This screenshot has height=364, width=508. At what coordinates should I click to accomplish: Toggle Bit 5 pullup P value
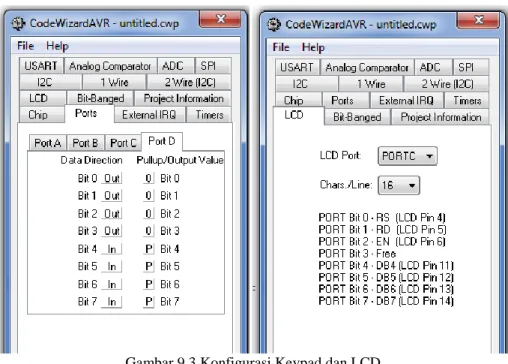149,266
